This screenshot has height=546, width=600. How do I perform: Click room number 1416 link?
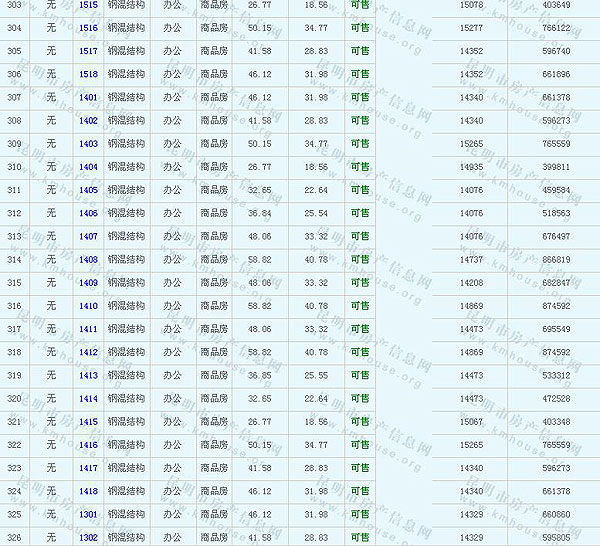88,445
